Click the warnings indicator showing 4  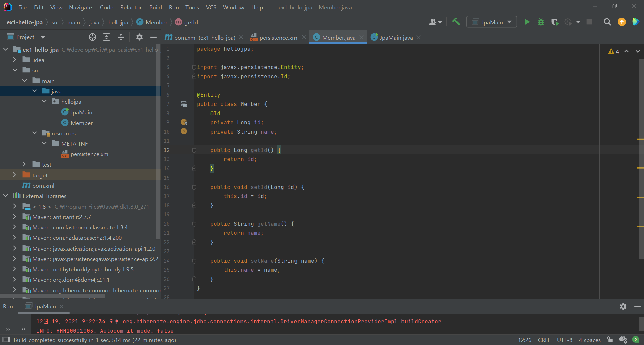pos(613,51)
